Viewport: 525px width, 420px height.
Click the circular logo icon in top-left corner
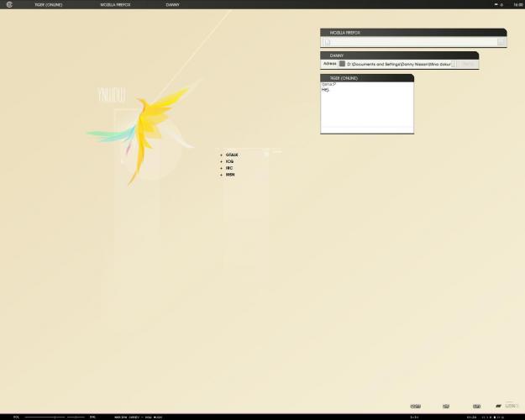9,4
